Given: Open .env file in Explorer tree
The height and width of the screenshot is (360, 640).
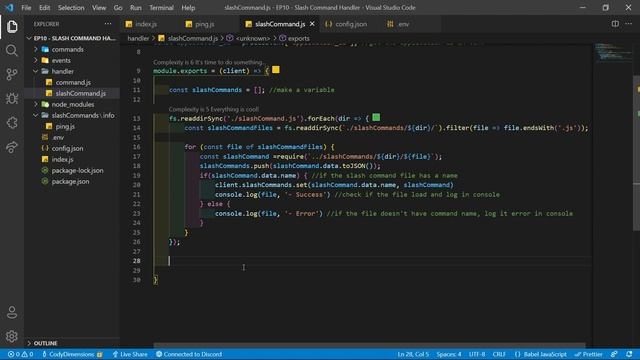Looking at the screenshot, I should coord(72,138).
